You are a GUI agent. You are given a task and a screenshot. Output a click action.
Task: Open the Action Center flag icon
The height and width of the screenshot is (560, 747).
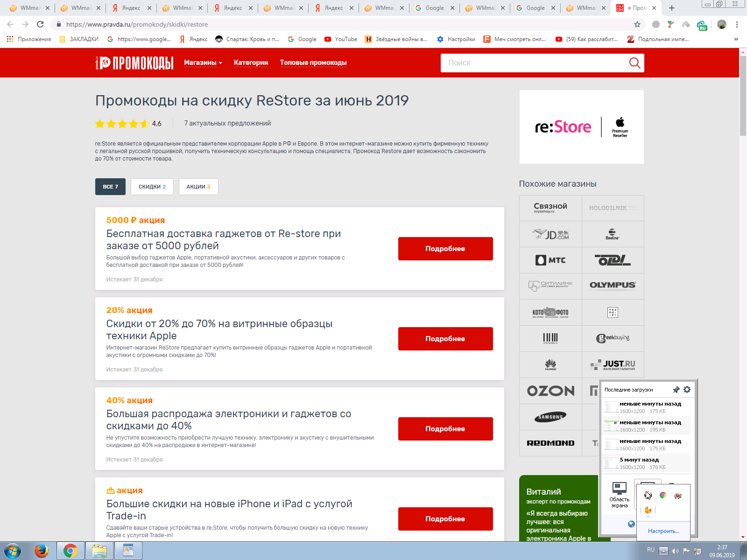pos(686,551)
